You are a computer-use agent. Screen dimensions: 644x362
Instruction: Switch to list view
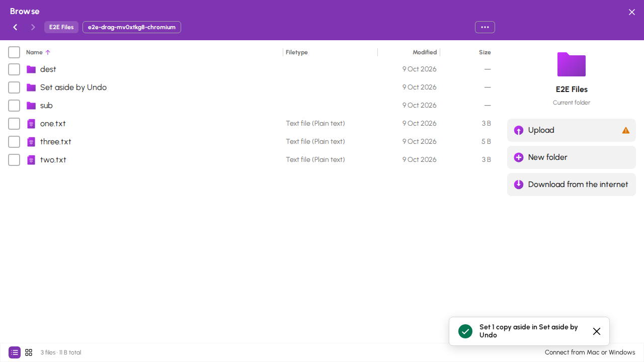(15, 352)
